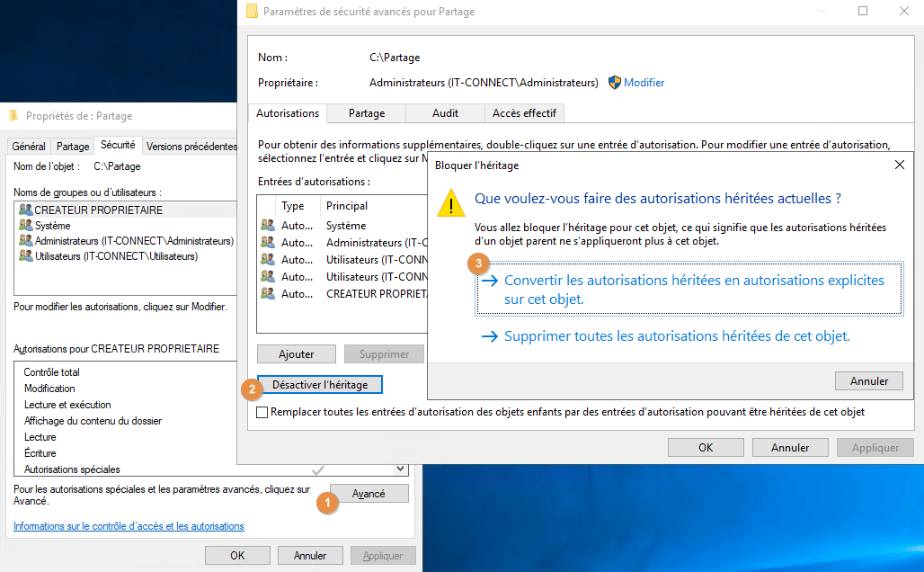The width and height of the screenshot is (924, 572).
Task: Click the folder icon on Paramètres de sécurité title bar
Action: point(251,11)
